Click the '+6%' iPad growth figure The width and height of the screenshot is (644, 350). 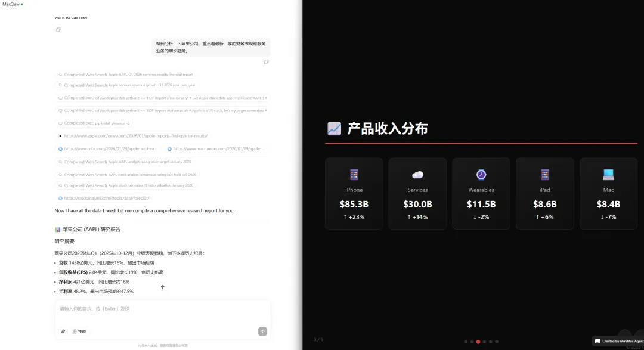[x=545, y=217]
